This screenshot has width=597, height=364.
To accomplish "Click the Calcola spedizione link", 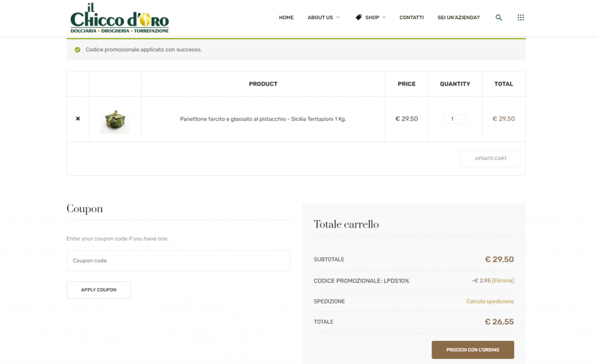I will click(490, 301).
